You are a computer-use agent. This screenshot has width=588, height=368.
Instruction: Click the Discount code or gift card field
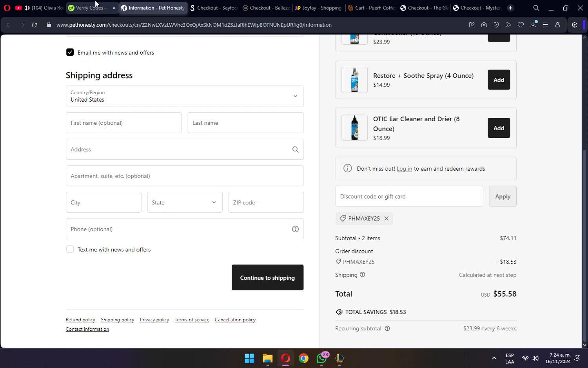tap(409, 196)
